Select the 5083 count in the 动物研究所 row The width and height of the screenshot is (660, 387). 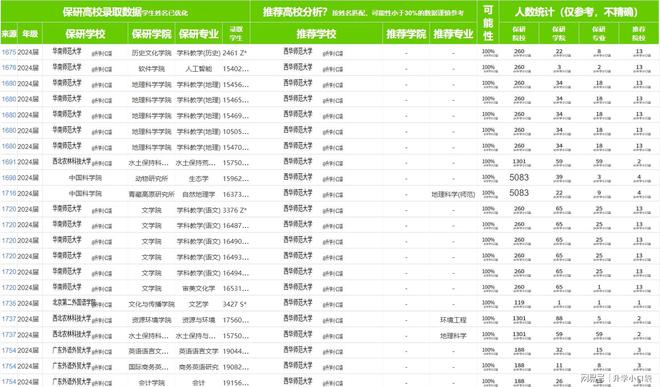pos(519,177)
